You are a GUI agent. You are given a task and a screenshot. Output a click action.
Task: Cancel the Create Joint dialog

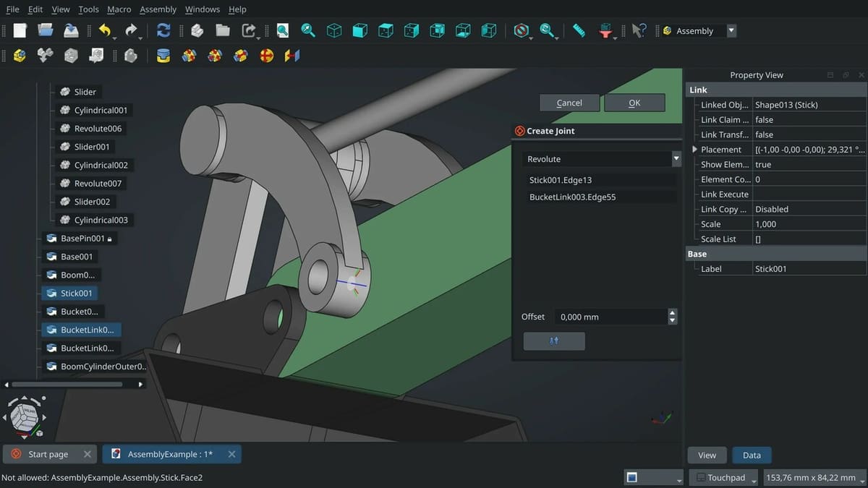[x=569, y=103]
